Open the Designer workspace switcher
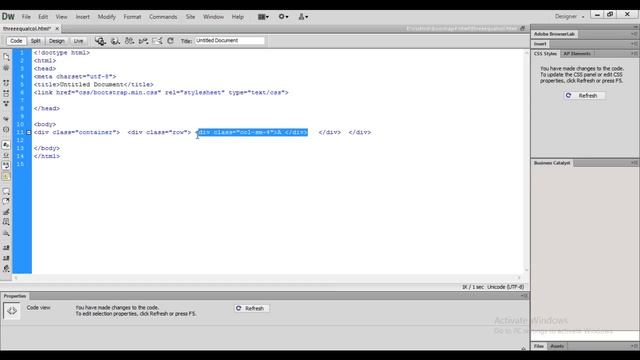This screenshot has width=640, height=360. click(569, 17)
